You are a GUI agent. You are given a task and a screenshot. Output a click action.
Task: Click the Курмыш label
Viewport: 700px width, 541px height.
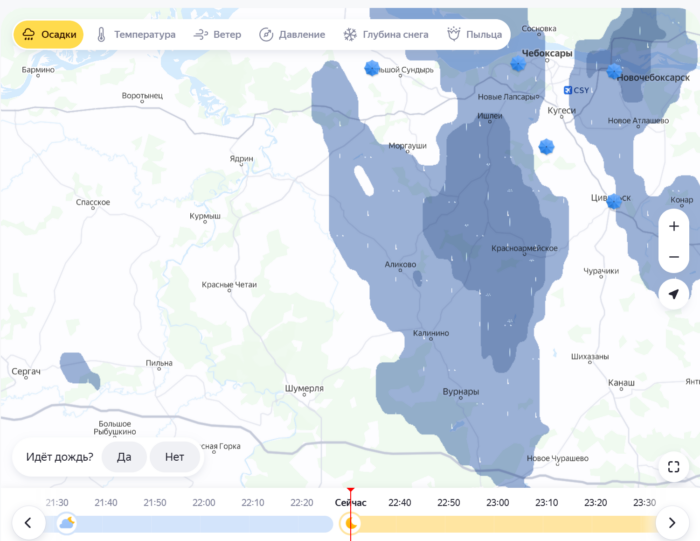pos(205,216)
